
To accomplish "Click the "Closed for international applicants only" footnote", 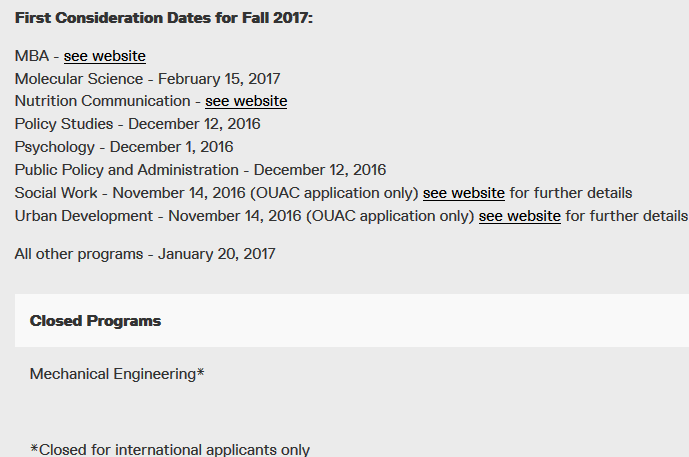I will (170, 450).
